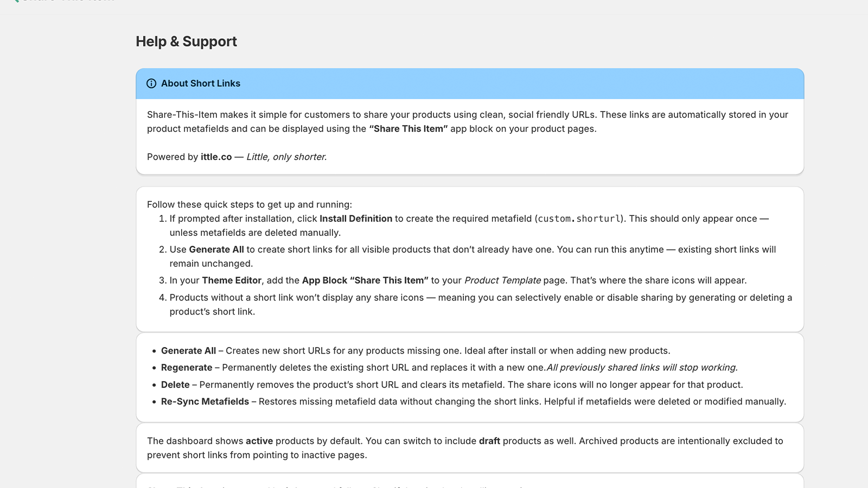Screen dimensions: 868x488
Task: Click the Help & Support page heading
Action: (186, 42)
